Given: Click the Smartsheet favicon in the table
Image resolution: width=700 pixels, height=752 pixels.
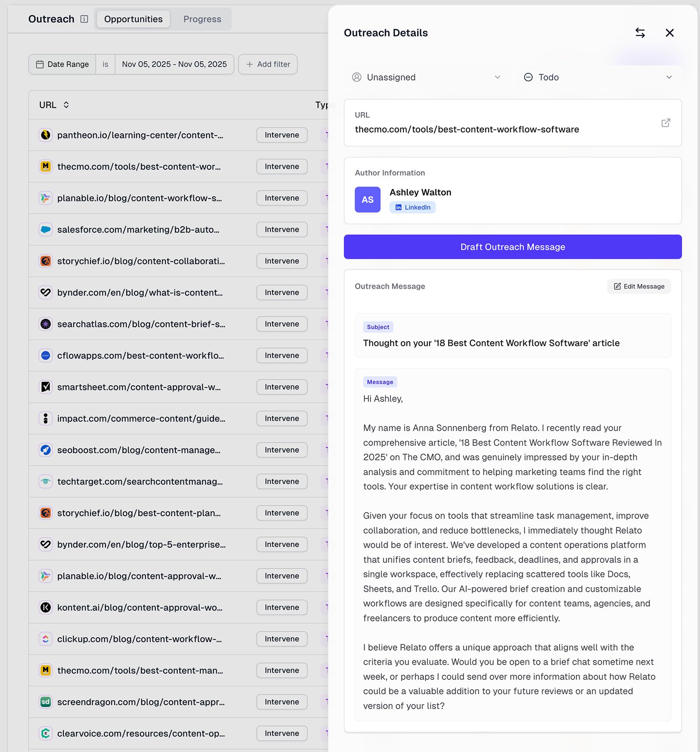Looking at the screenshot, I should click(x=45, y=387).
